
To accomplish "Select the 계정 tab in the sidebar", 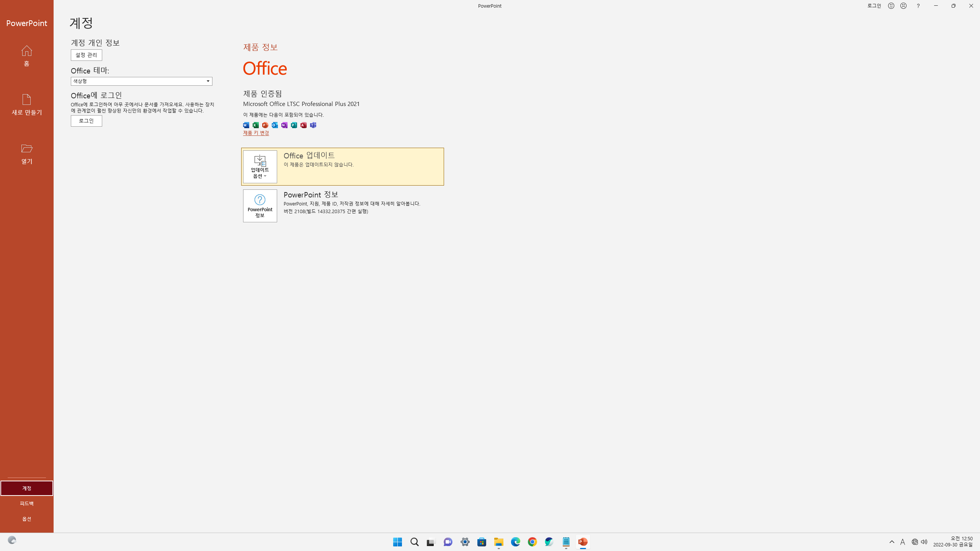I will coord(26,488).
